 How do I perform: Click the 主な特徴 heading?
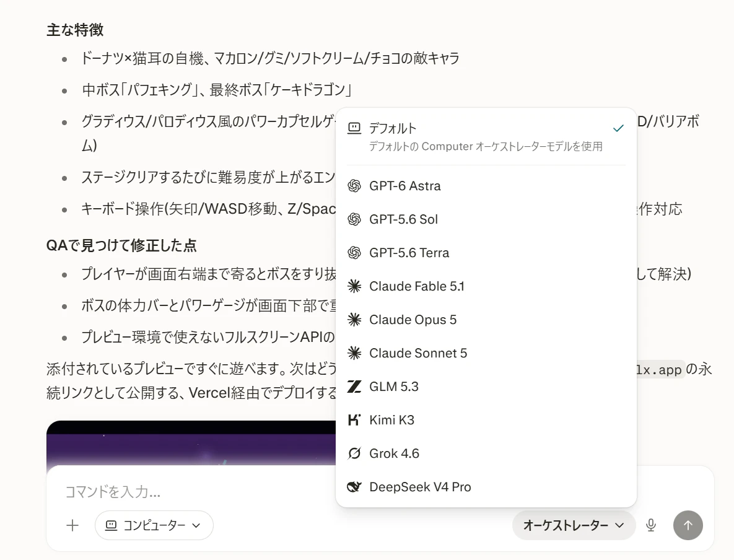75,30
